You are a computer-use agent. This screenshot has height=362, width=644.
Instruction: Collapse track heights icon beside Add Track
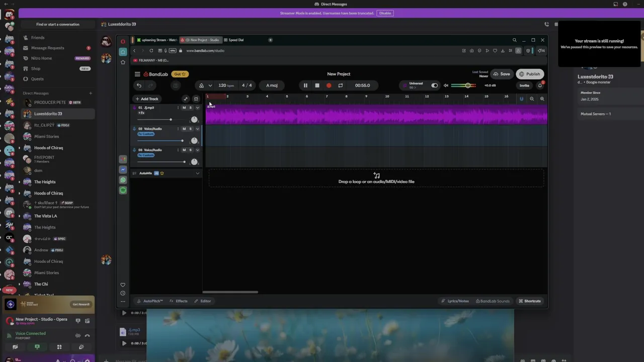[196, 99]
